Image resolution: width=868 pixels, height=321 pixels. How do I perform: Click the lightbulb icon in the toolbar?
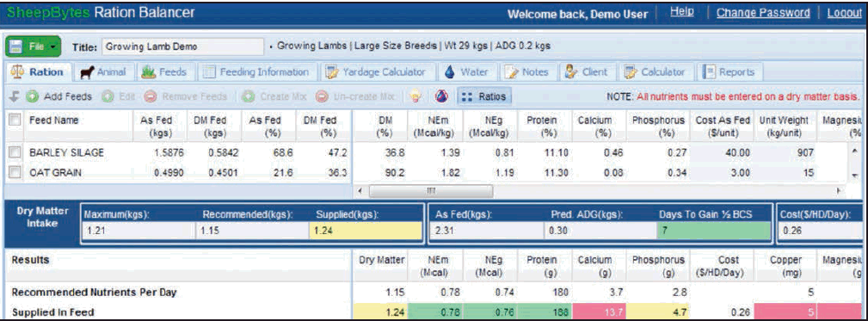coord(415,96)
